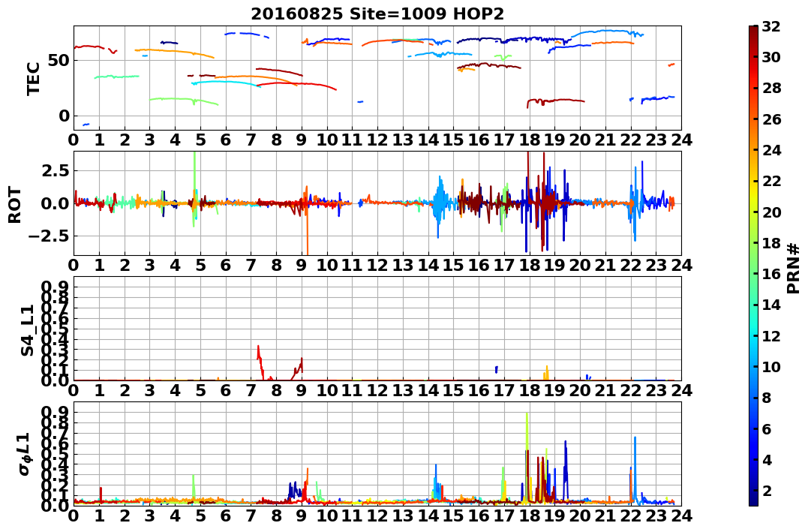Click colorbar tick label 14

771,305
